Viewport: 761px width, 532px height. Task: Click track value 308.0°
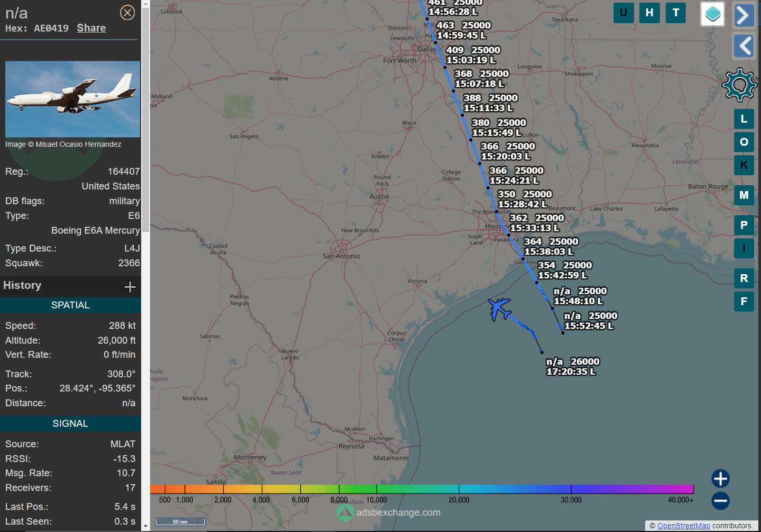tap(121, 374)
